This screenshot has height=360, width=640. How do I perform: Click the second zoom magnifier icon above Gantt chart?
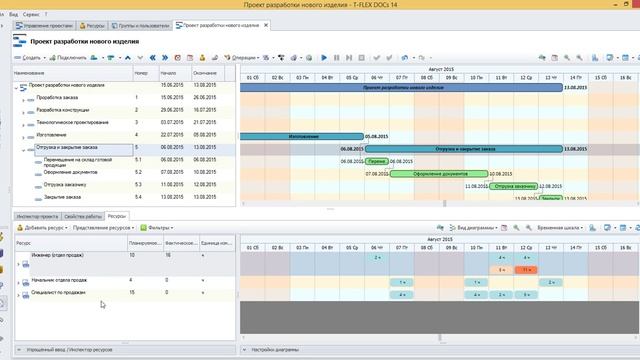579,58
